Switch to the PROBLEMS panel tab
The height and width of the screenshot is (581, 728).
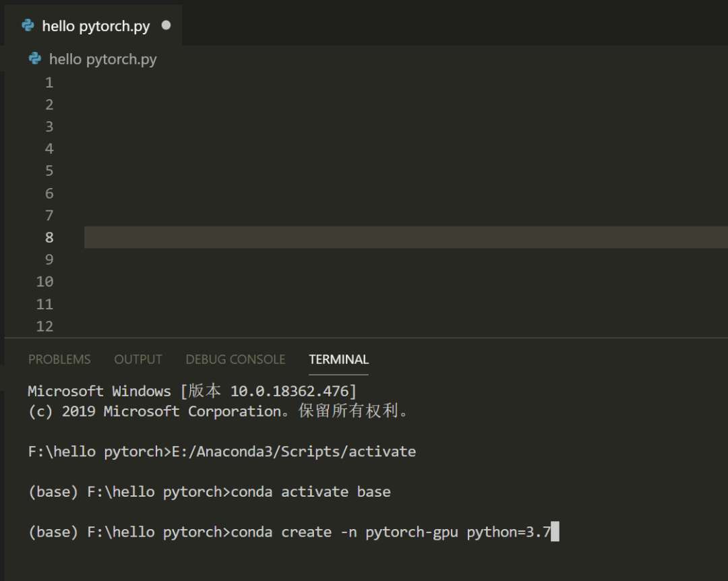click(59, 359)
